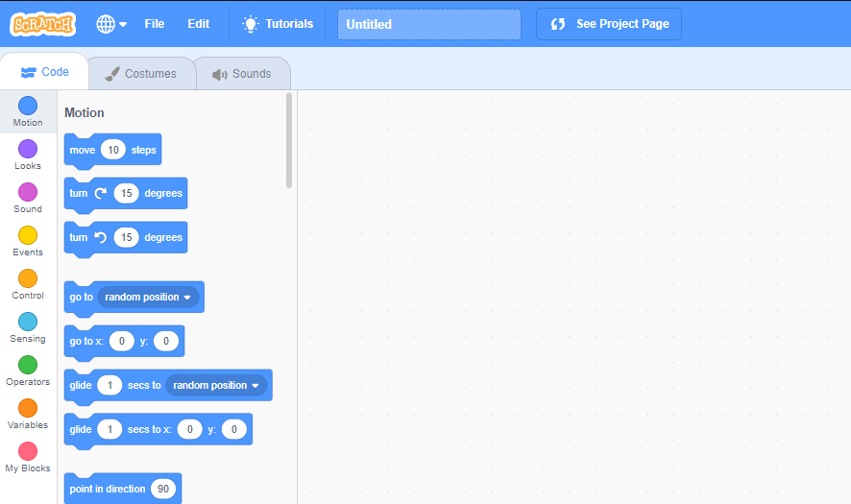Select the Sound category circle
This screenshot has height=504, width=851.
coord(28,192)
